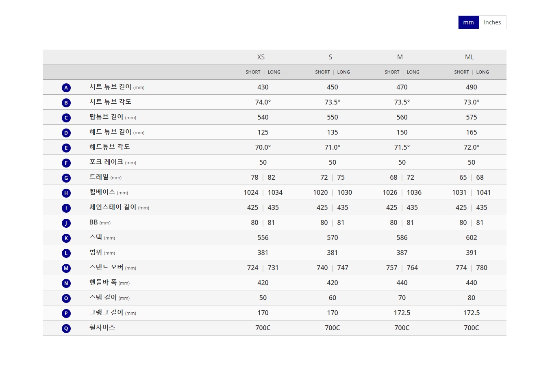Image resolution: width=550 pixels, height=392 pixels.
Task: Click the reach value 391
Action: [472, 253]
